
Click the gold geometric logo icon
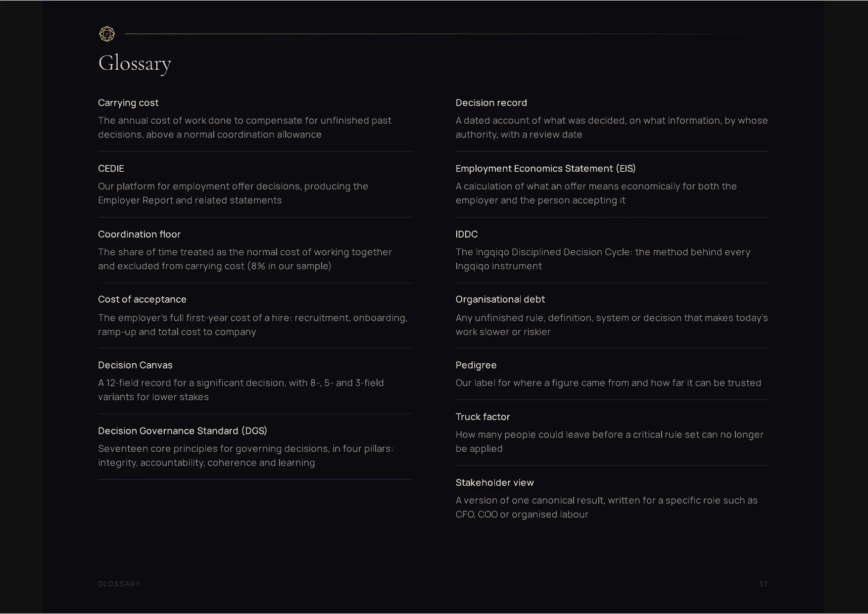coord(107,34)
